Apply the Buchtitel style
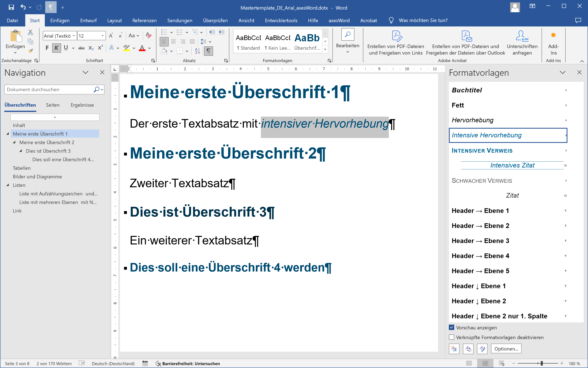The image size is (588, 368). pos(508,90)
